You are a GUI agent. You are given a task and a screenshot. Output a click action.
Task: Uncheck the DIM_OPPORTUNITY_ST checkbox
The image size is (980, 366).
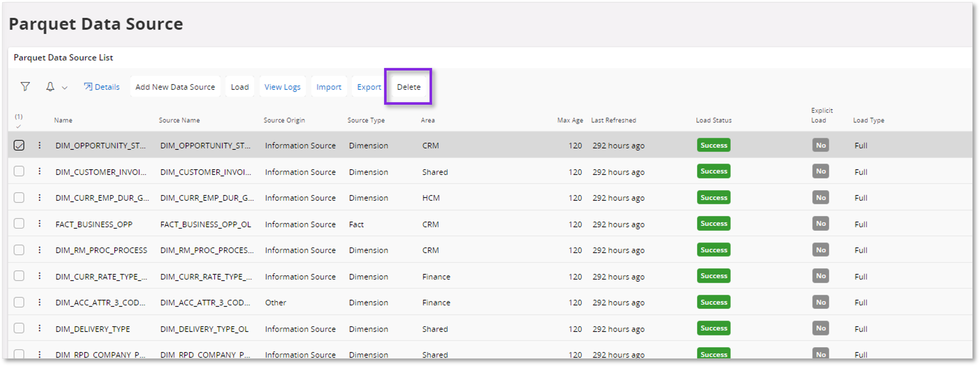19,145
